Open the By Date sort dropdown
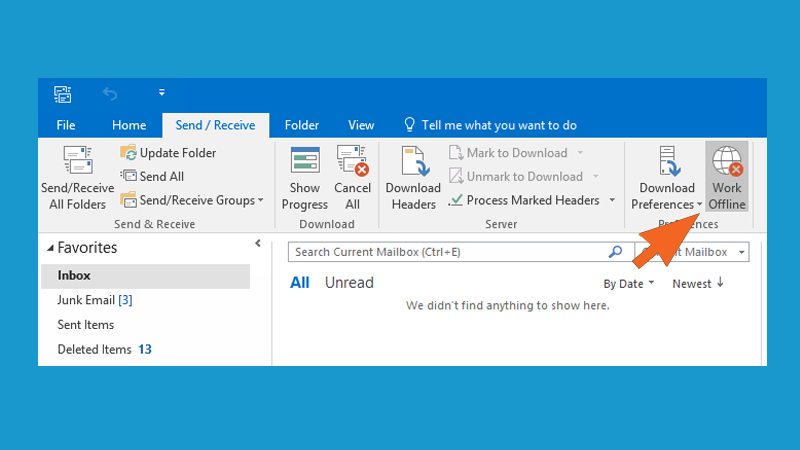800x450 pixels. [628, 284]
